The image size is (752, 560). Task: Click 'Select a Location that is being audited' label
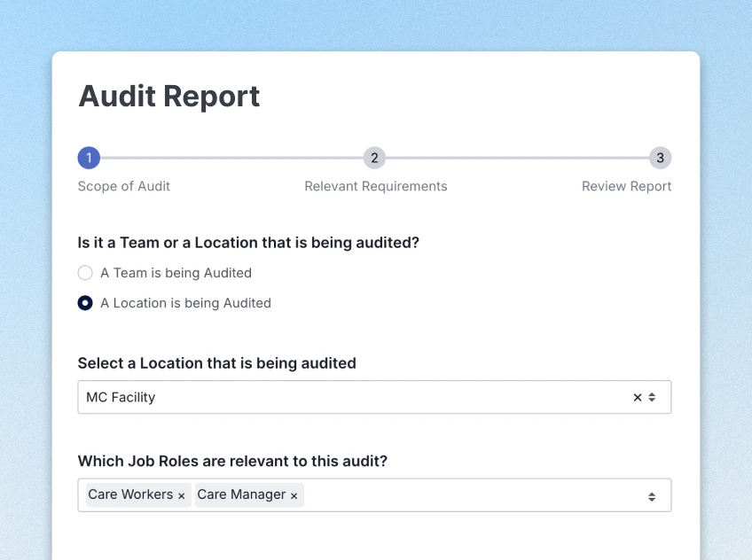click(216, 363)
